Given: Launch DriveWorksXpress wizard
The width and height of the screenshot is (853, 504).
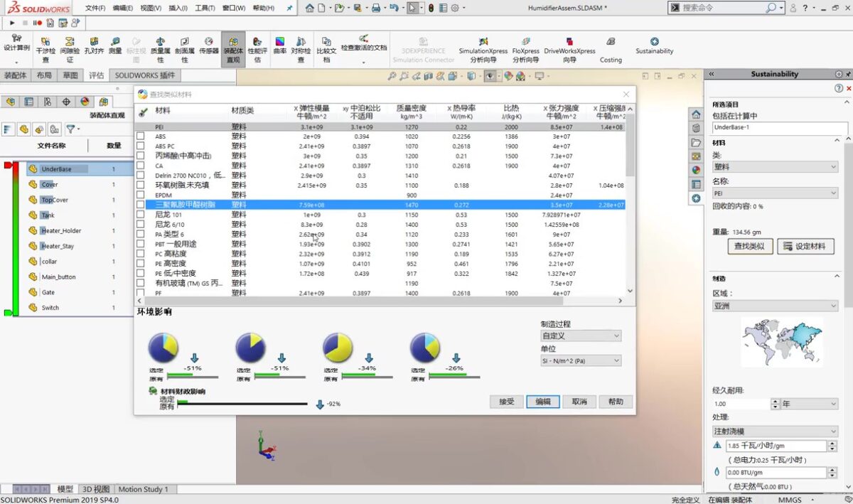Looking at the screenshot, I should point(569,50).
